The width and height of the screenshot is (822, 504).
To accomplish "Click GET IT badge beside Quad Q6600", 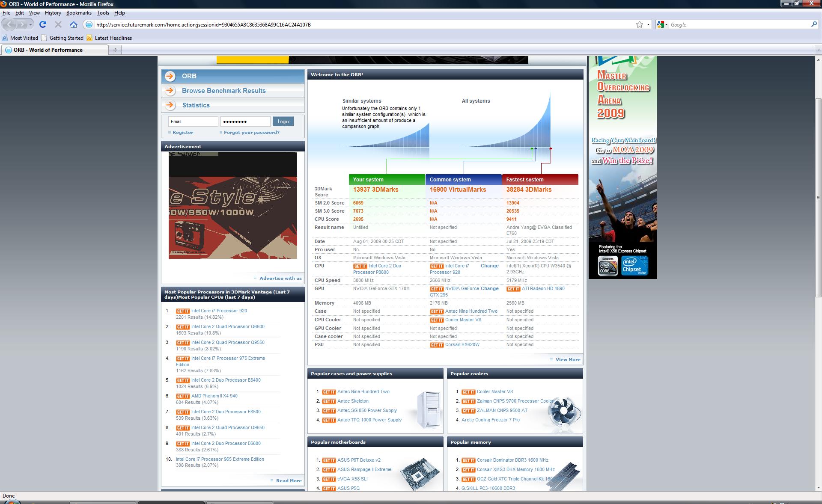I will [x=183, y=327].
